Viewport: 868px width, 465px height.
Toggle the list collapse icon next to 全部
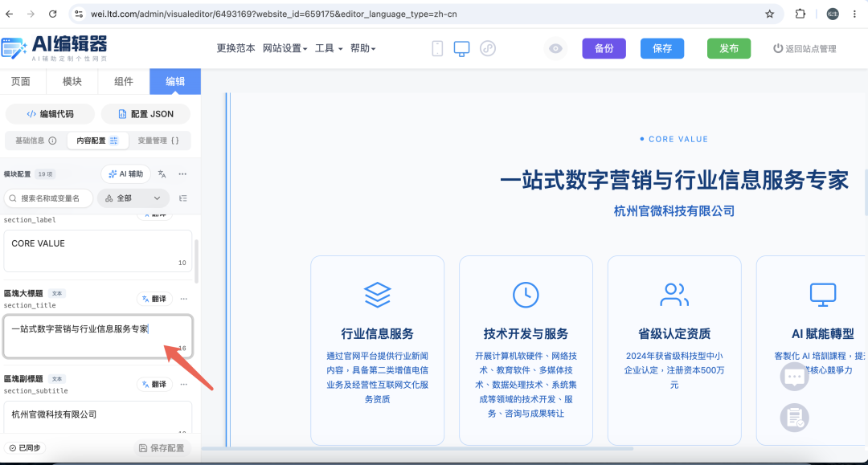183,198
